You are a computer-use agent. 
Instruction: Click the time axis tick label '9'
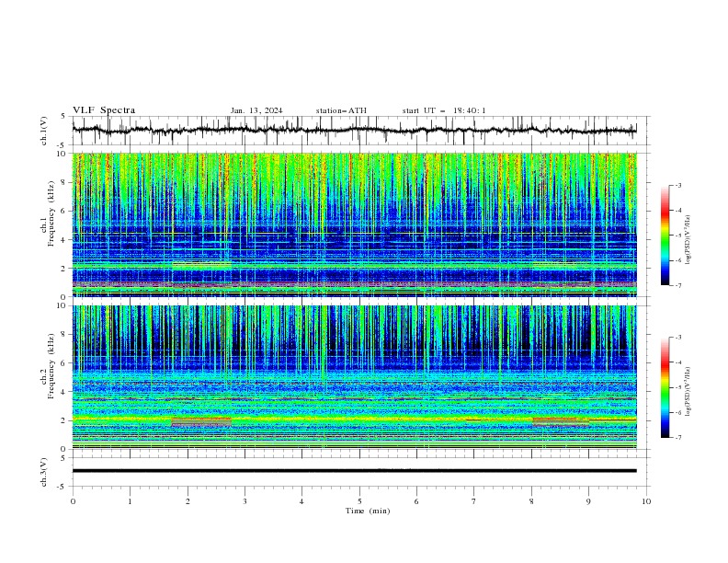(588, 501)
